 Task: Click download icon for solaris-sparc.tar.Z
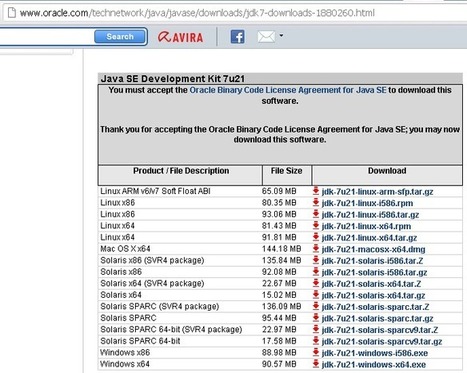point(316,306)
